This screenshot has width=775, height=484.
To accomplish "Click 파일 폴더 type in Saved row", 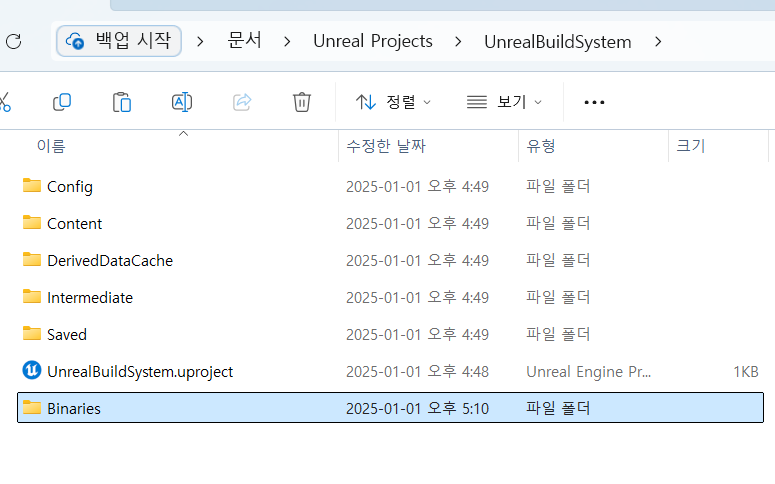I will pyautogui.click(x=558, y=334).
